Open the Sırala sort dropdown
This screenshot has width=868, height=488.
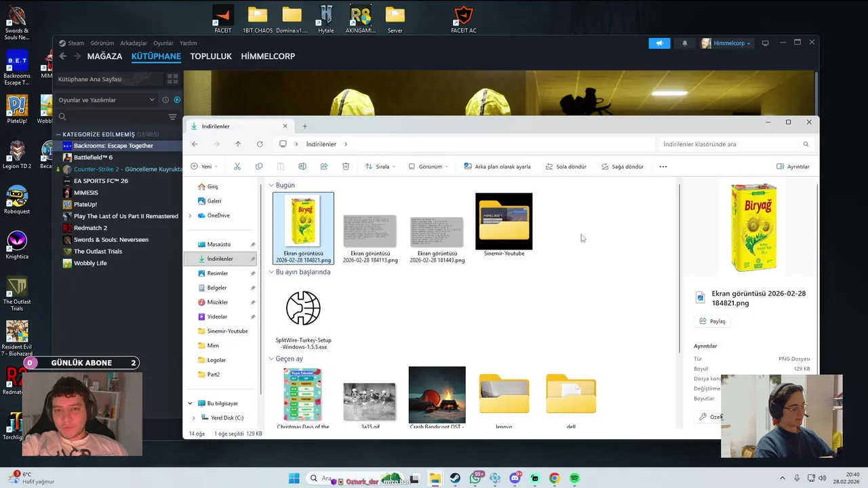pos(380,166)
